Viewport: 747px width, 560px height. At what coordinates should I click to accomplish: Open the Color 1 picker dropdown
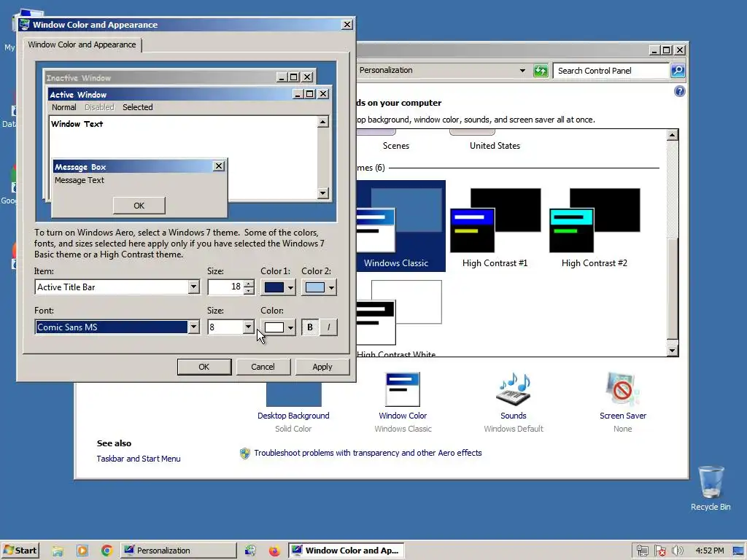278,287
